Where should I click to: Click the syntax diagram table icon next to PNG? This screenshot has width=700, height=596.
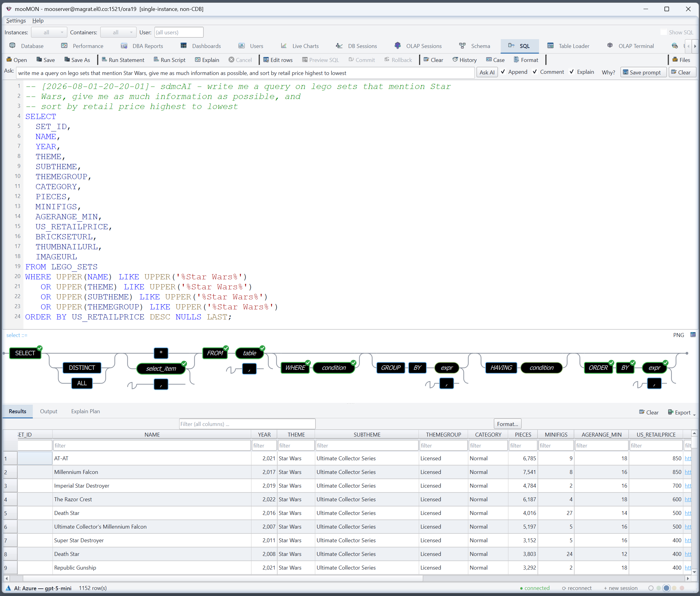[x=693, y=335]
